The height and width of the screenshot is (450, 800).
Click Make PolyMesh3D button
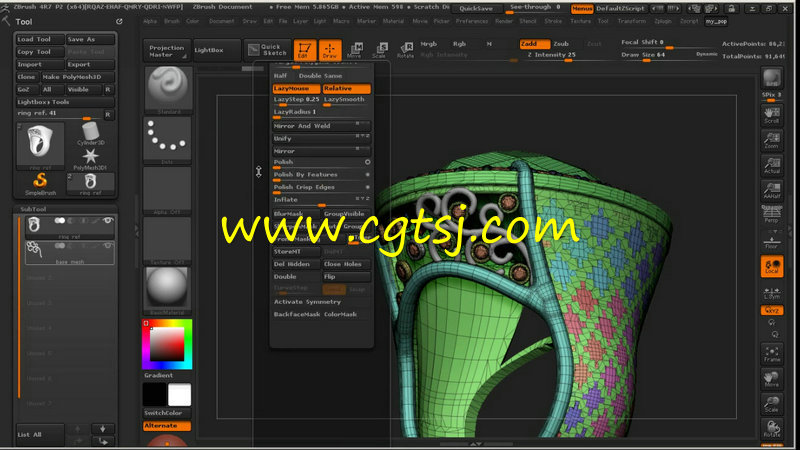point(78,77)
